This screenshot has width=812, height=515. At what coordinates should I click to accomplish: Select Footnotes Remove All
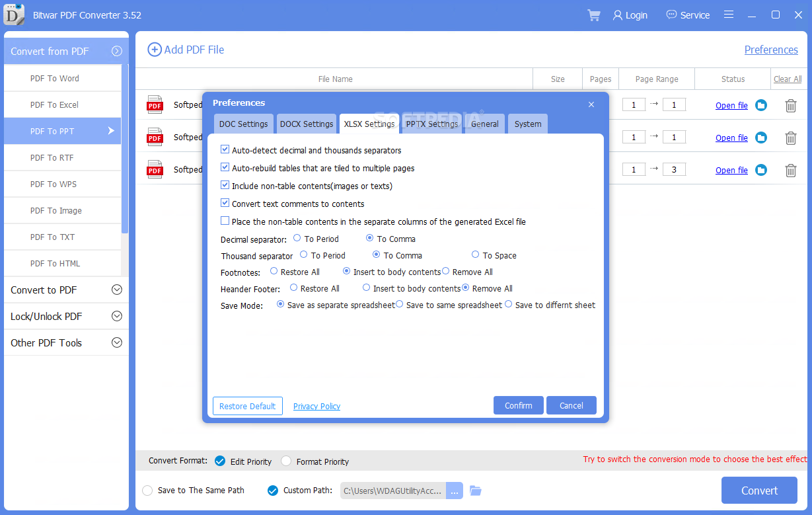tap(445, 271)
